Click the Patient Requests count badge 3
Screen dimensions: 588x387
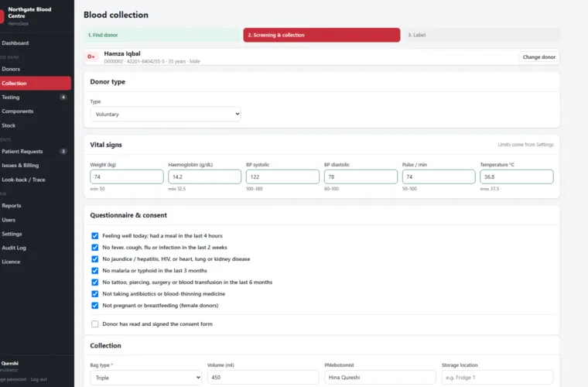[63, 151]
